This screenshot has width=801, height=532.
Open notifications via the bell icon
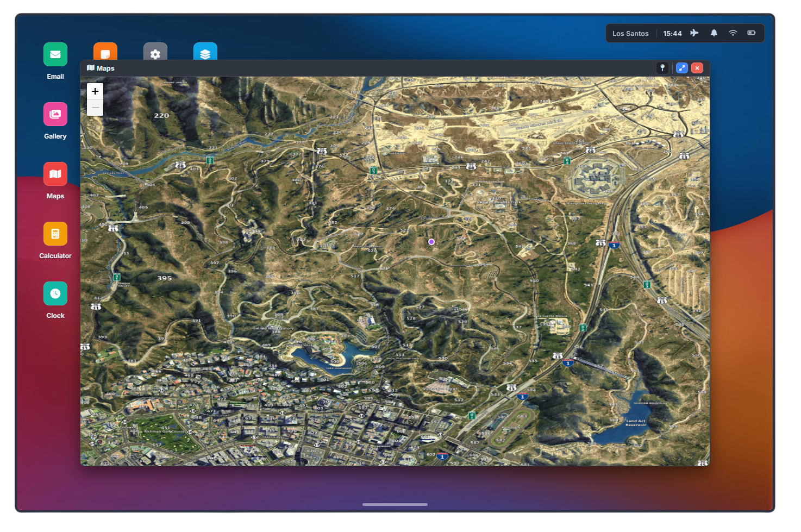tap(714, 33)
